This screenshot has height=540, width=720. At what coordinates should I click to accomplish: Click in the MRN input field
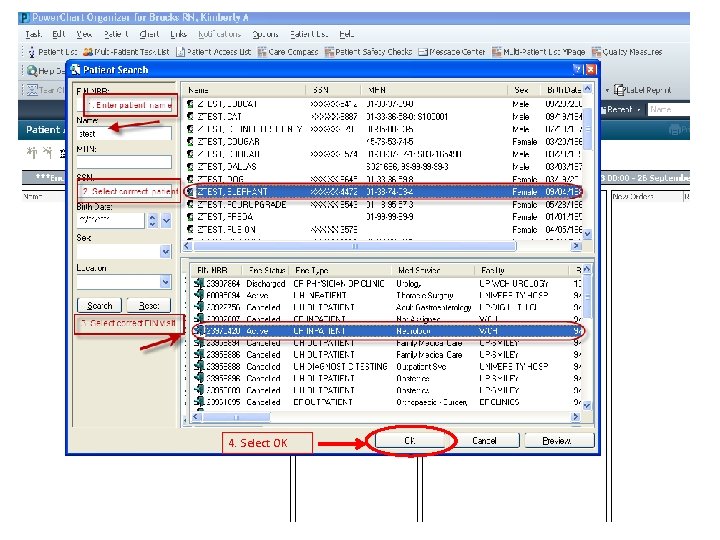[x=124, y=162]
